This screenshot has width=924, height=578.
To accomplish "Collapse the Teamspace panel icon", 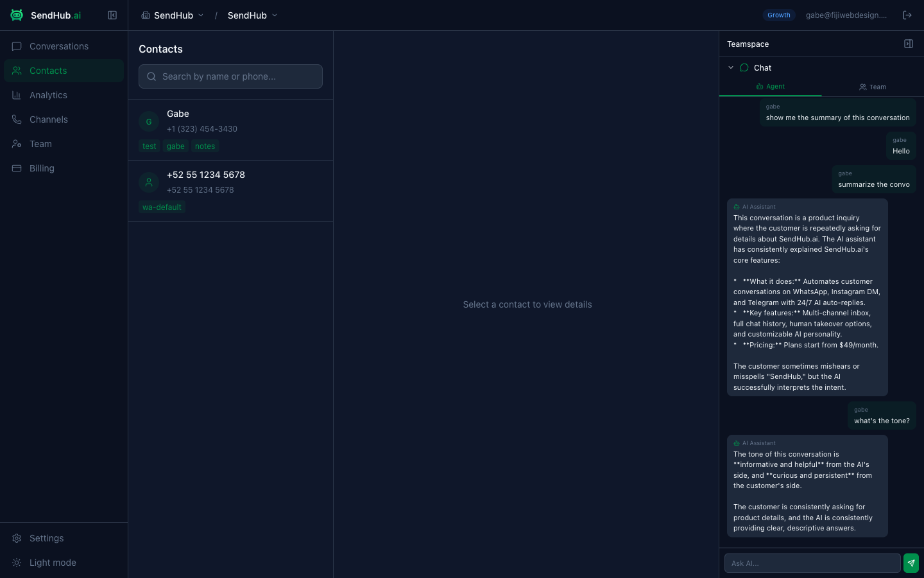I will (909, 44).
